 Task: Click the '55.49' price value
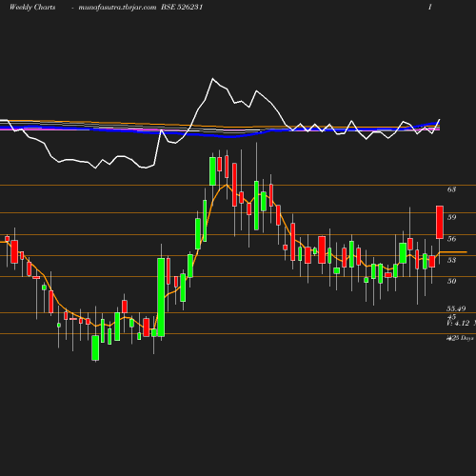456,308
